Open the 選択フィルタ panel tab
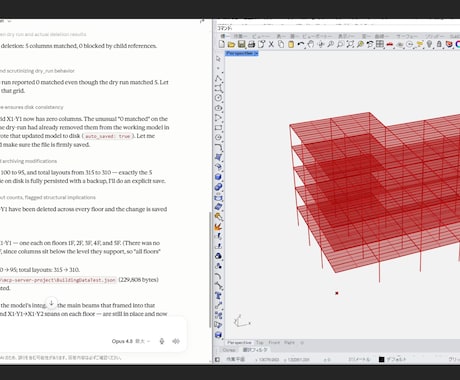The width and height of the screenshot is (460, 380). [255, 350]
